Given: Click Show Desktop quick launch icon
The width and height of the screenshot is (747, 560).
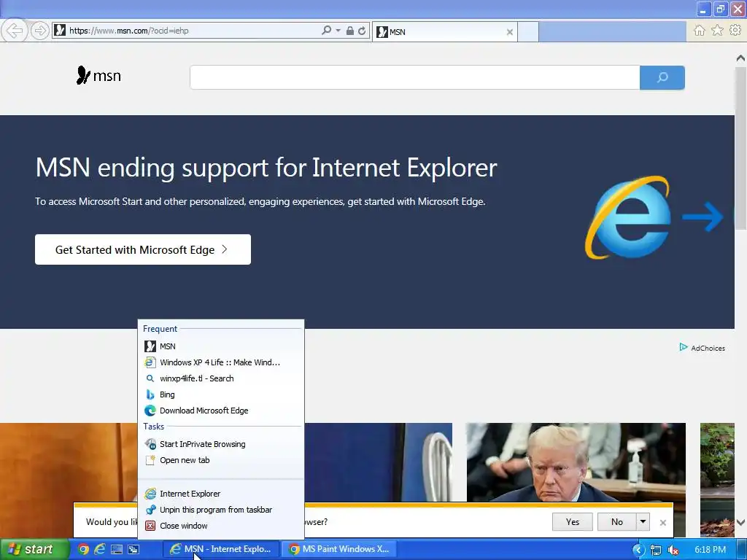Looking at the screenshot, I should [117, 550].
